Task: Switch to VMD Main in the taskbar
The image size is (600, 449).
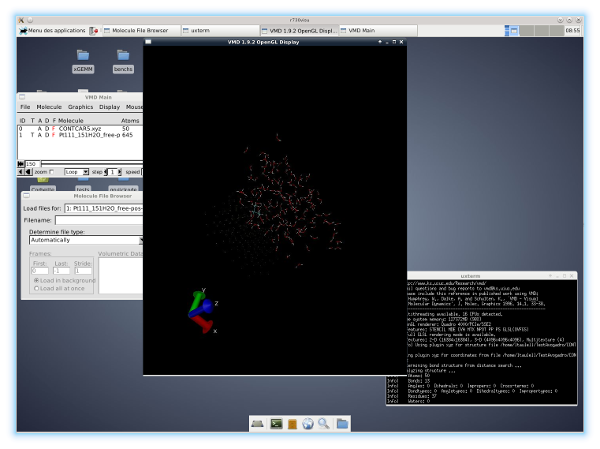Action: (378, 30)
